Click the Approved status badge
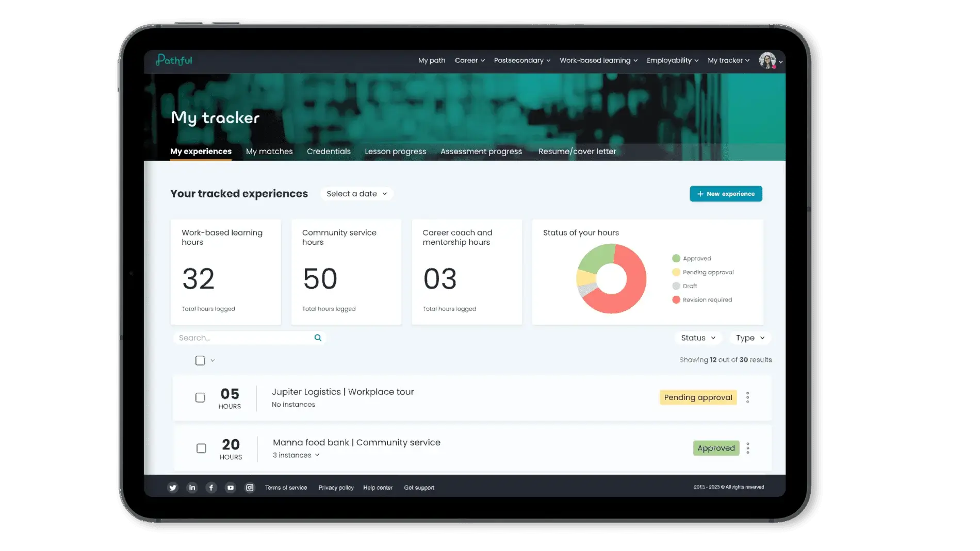 coord(716,448)
